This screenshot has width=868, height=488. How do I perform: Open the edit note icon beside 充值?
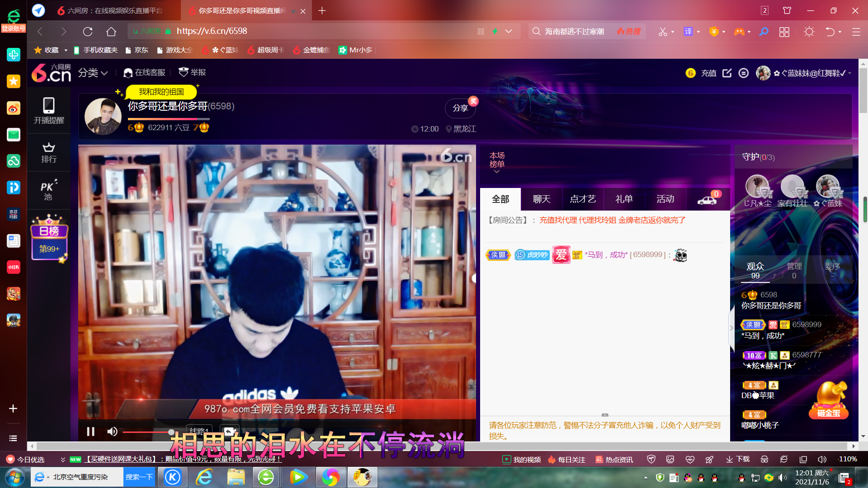coord(727,73)
